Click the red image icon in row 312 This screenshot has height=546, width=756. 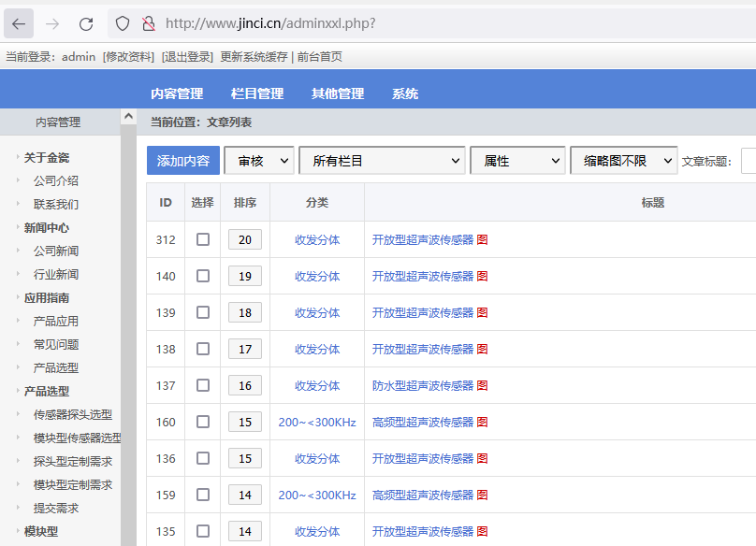coord(483,239)
